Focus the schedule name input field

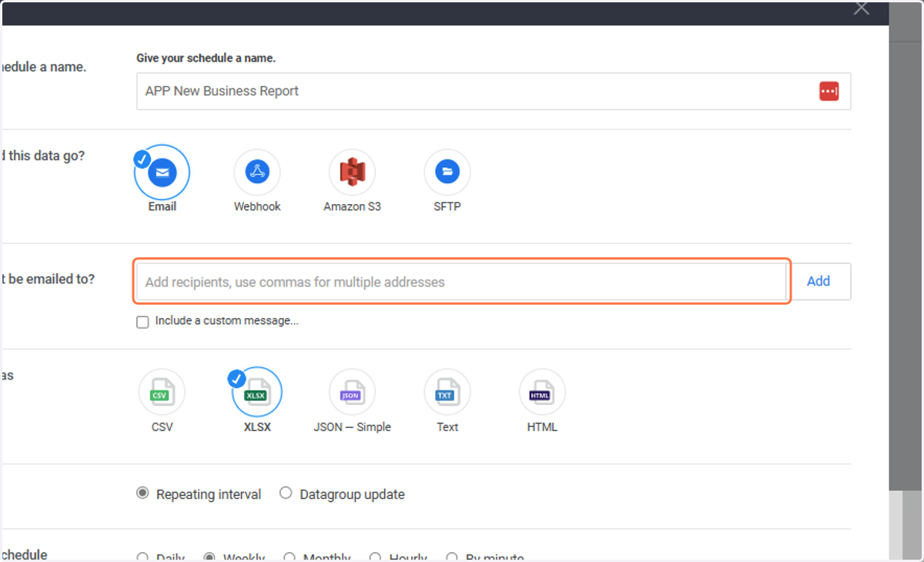[494, 91]
